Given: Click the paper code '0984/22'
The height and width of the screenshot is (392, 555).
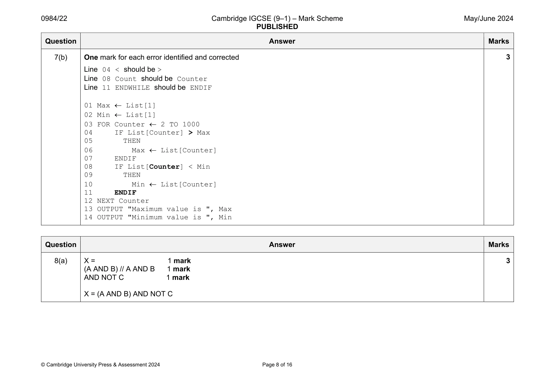Looking at the screenshot, I should [x=54, y=19].
